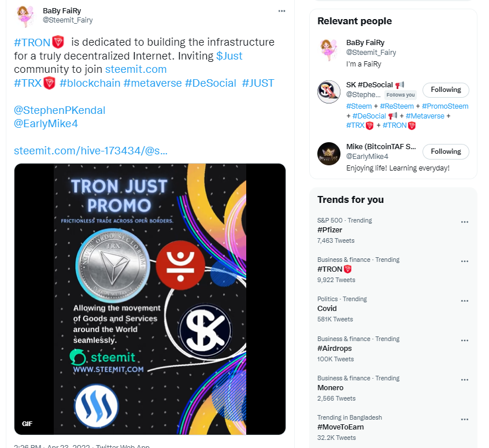The width and height of the screenshot is (489, 448).
Task: Open more options for Covid trend
Action: [465, 301]
